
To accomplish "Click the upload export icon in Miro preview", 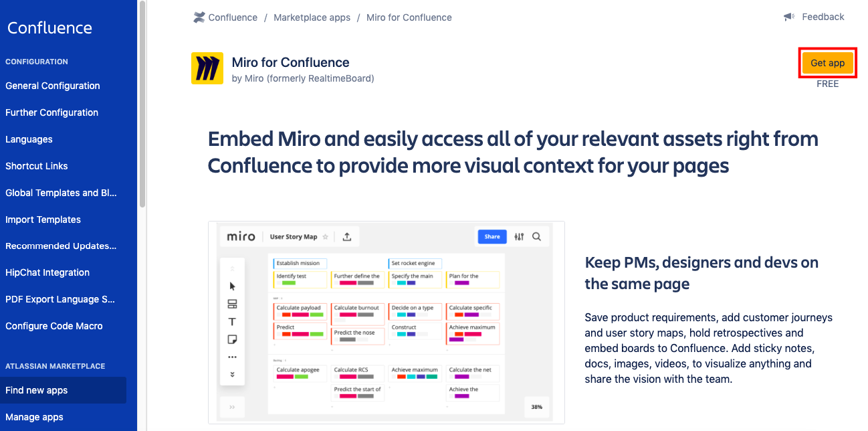I will [x=347, y=236].
